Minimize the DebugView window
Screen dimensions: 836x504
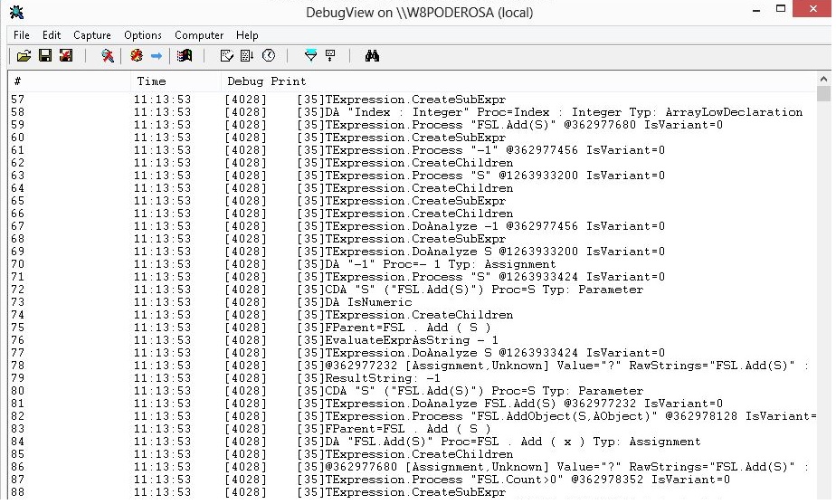click(756, 11)
